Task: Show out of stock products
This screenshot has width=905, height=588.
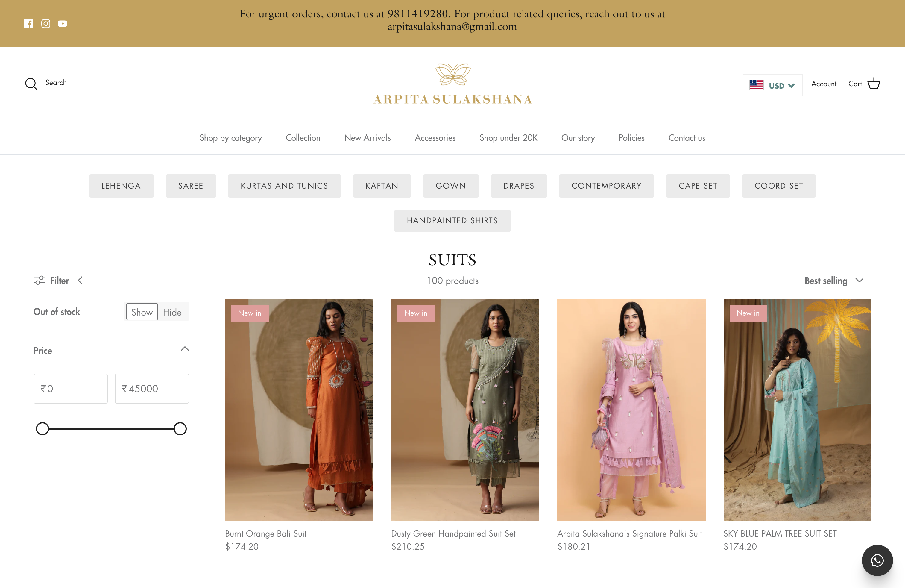Action: click(142, 311)
